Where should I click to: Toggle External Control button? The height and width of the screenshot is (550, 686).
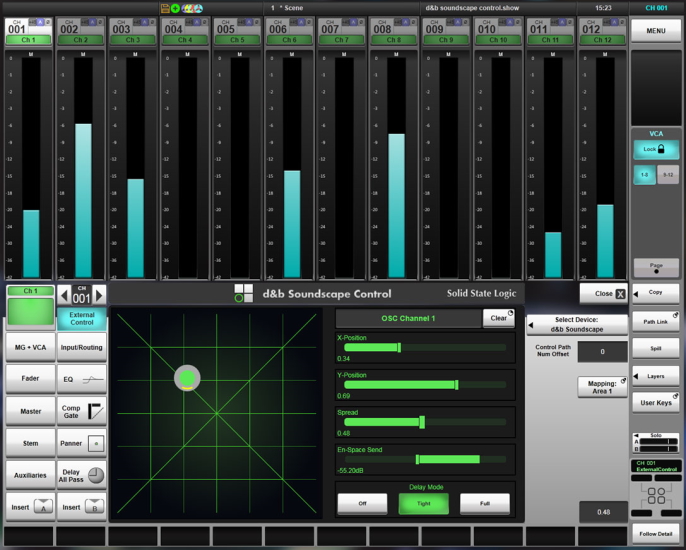coord(82,318)
